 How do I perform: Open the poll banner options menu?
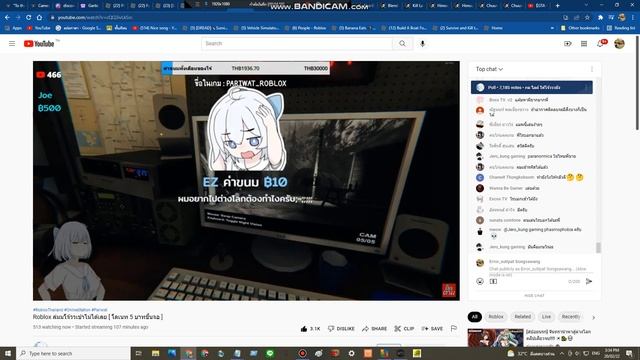(x=587, y=87)
